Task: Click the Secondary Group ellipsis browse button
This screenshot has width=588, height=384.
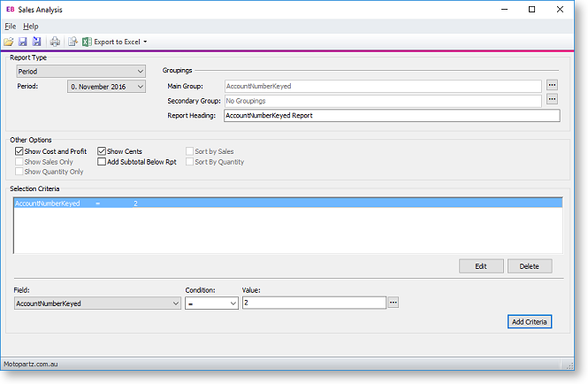Action: (x=552, y=99)
